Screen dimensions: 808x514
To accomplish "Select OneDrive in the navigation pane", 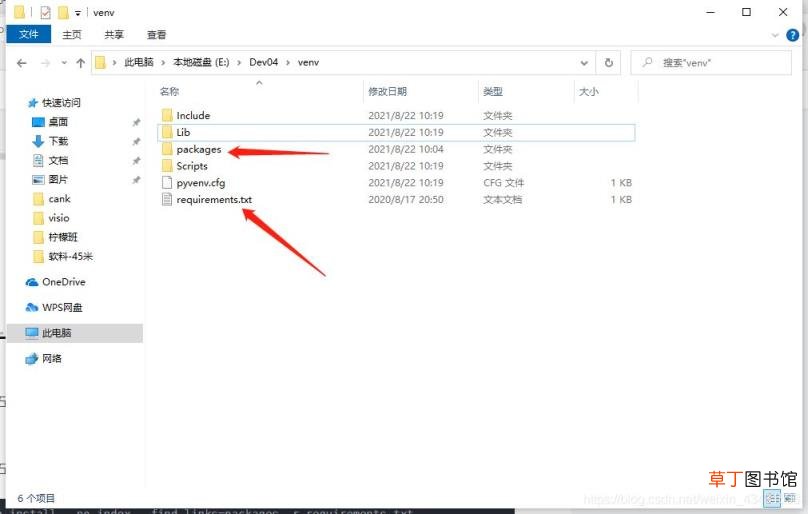I will [63, 282].
